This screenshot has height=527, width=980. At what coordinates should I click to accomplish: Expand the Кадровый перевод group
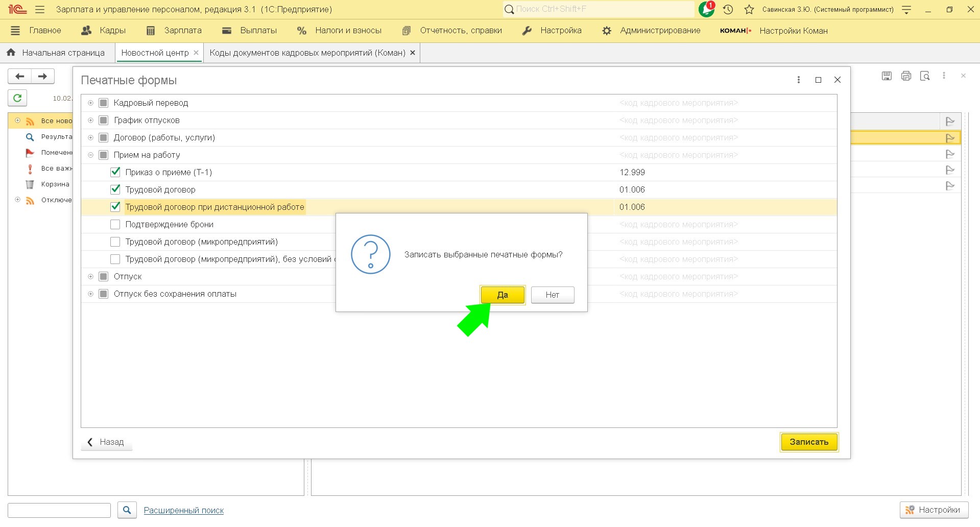point(90,103)
